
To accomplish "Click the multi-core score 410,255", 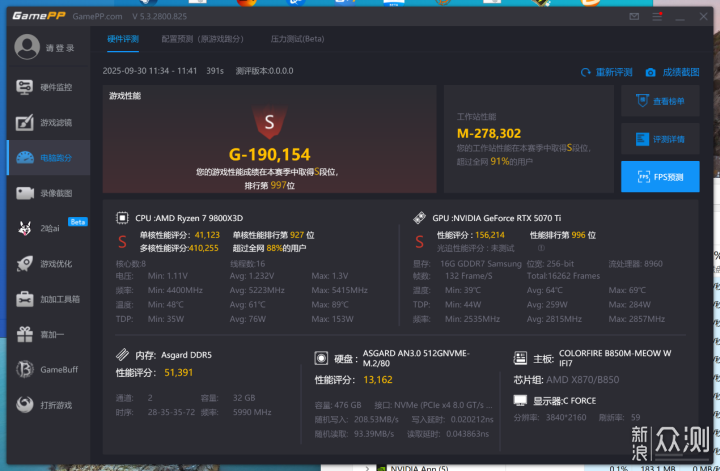I will pos(203,248).
